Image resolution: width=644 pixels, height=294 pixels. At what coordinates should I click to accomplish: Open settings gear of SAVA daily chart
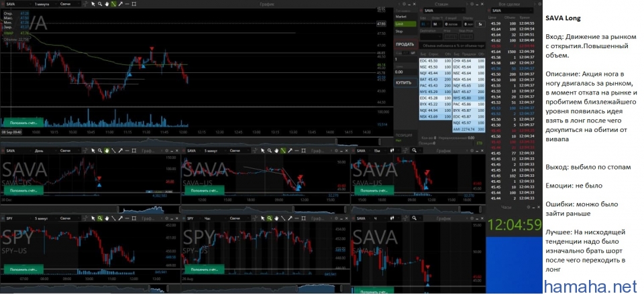(x=167, y=151)
